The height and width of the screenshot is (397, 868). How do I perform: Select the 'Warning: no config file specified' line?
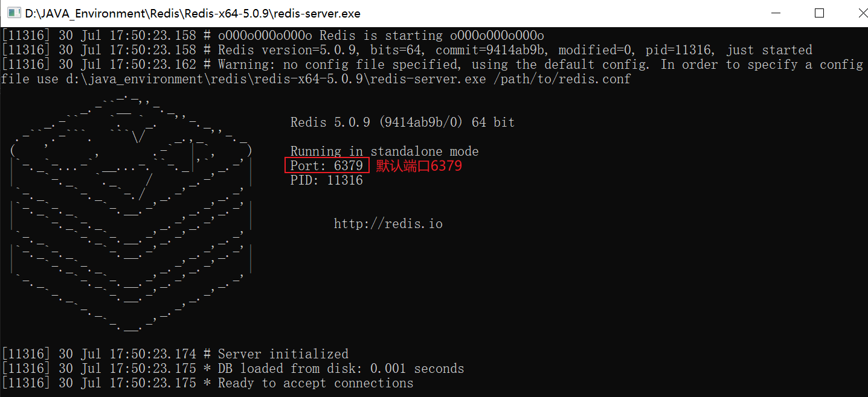[x=432, y=65]
